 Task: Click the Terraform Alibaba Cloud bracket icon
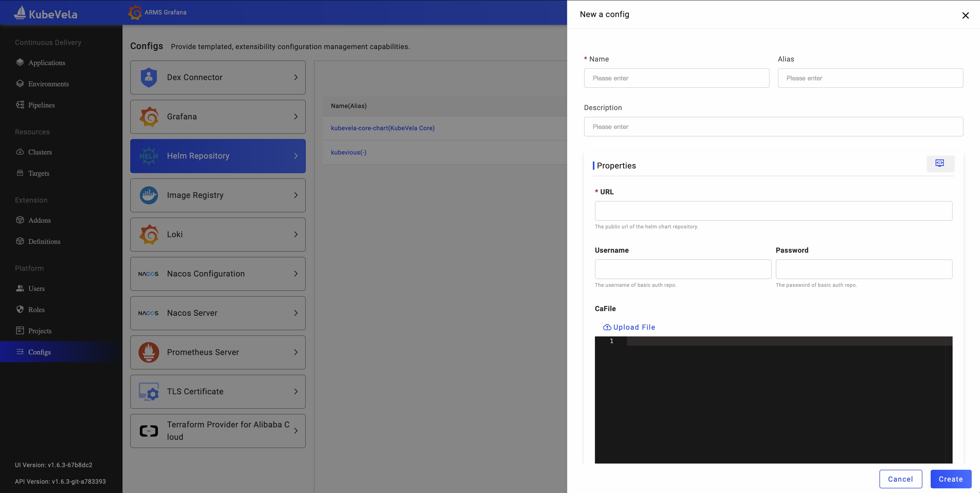point(149,431)
